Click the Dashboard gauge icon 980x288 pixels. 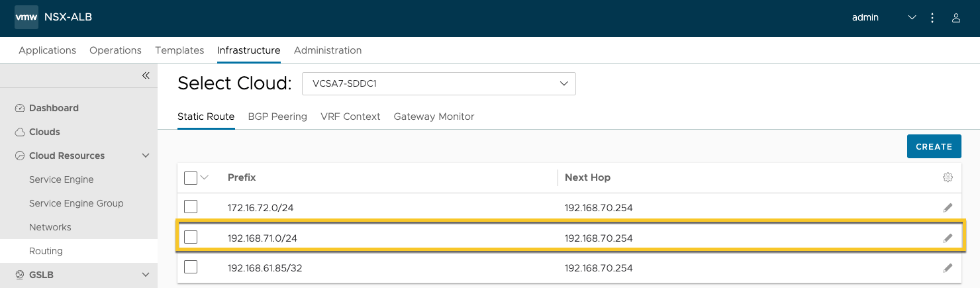[20, 108]
